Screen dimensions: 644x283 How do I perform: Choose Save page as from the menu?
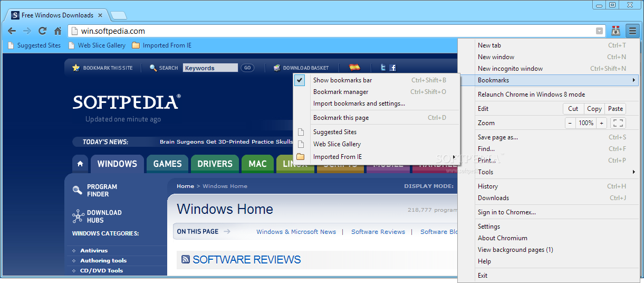coord(548,137)
